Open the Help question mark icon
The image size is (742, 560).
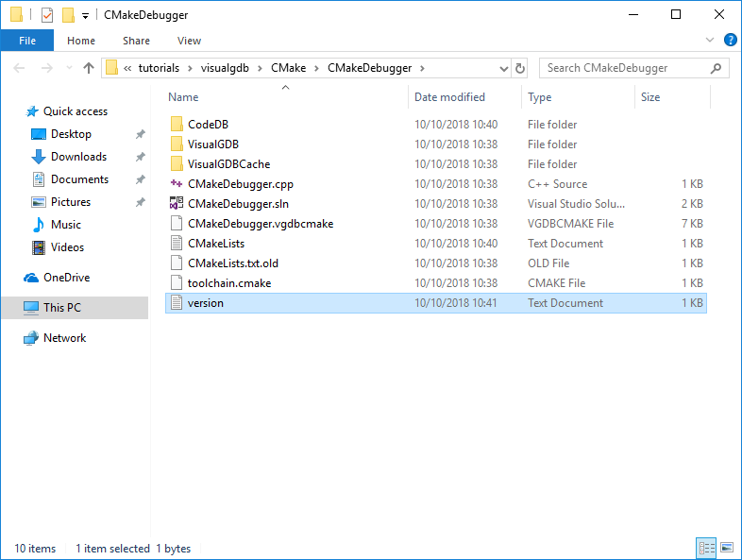click(x=730, y=41)
